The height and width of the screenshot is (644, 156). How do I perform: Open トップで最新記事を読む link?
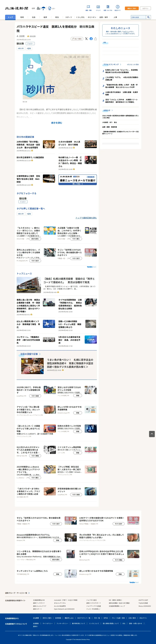[86, 218]
